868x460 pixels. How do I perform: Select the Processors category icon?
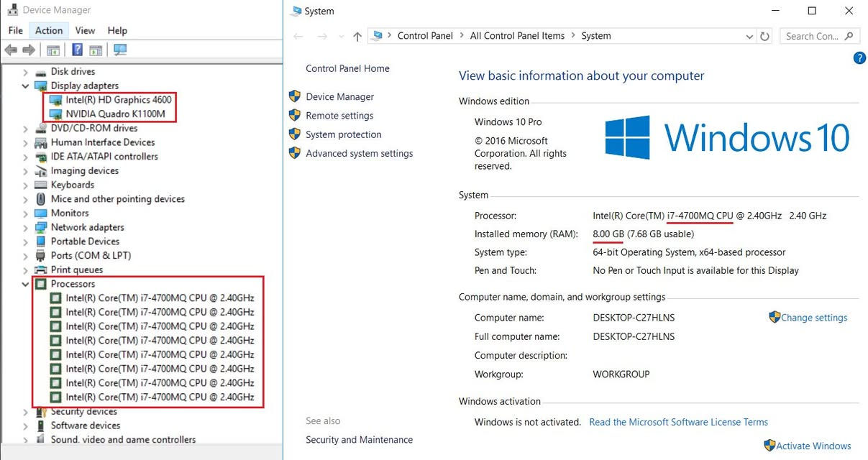click(x=42, y=284)
